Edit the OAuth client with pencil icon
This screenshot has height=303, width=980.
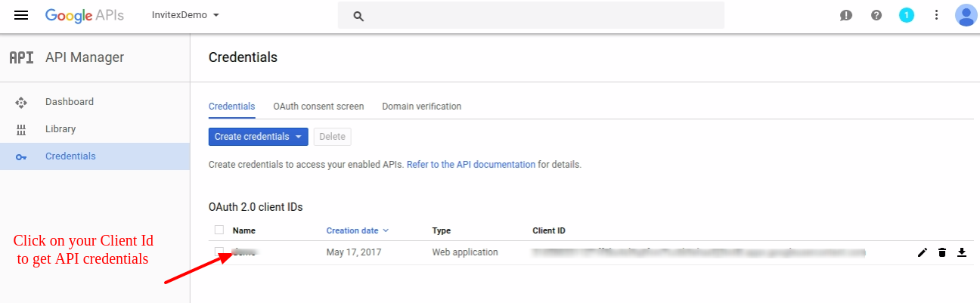[x=922, y=252]
